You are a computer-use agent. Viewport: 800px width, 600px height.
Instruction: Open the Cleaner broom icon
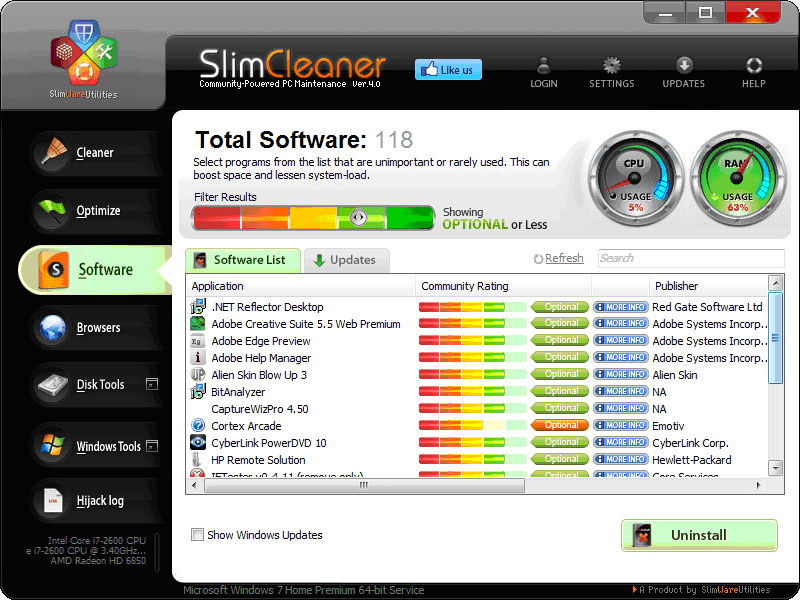(x=54, y=152)
